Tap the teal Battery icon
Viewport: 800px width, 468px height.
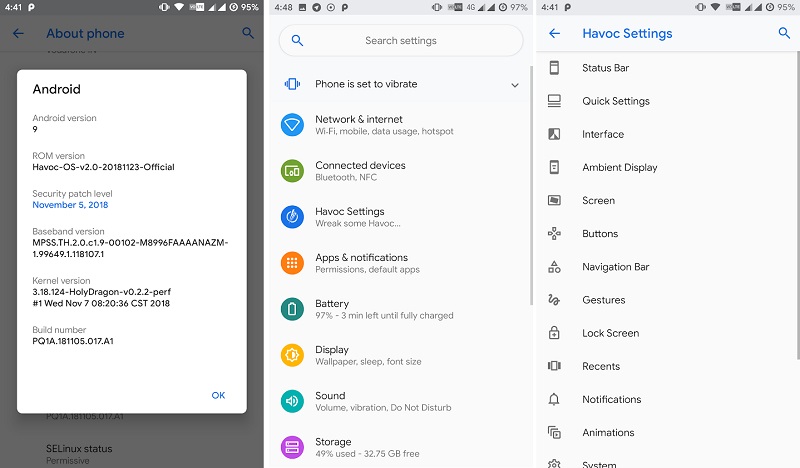point(292,309)
